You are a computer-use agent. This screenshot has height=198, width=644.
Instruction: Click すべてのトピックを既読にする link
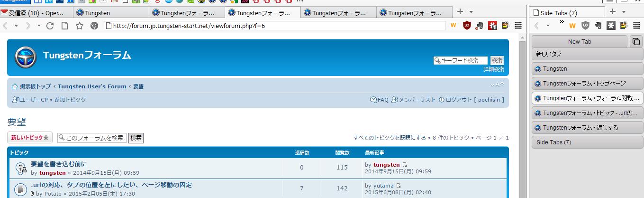pyautogui.click(x=390, y=138)
